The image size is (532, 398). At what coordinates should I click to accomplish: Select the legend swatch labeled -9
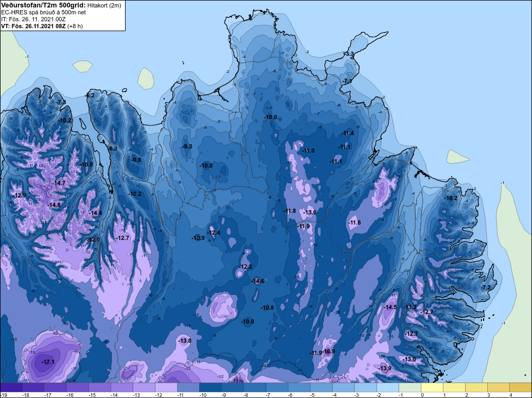pos(233,387)
